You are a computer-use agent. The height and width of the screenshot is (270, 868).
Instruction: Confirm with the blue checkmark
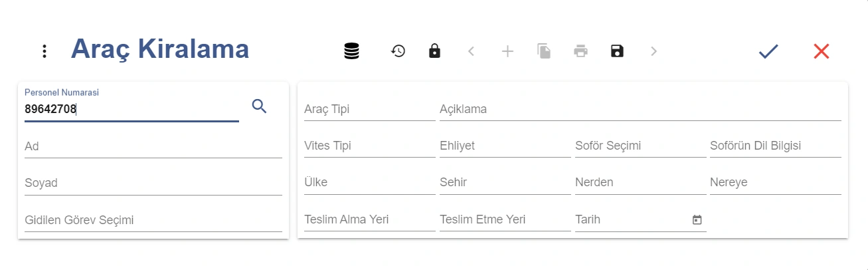768,51
